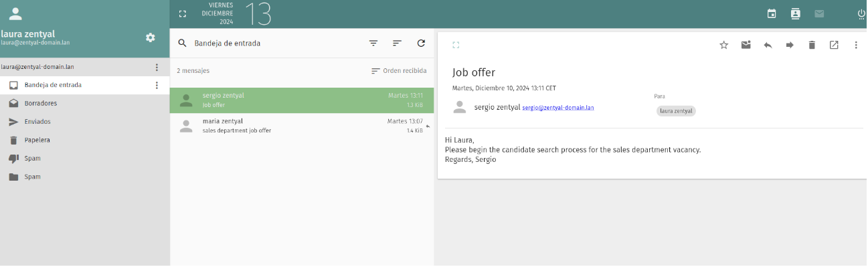Change sorting via Orden recibida
This screenshot has height=267, width=868.
coord(399,70)
